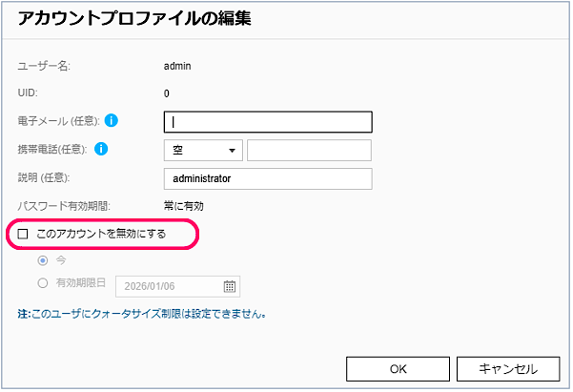Click the パスワード有効期間 label

(x=65, y=205)
